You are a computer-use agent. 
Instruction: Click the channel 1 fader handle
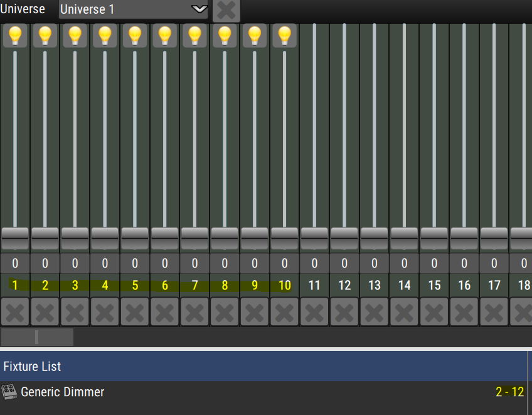coord(15,239)
